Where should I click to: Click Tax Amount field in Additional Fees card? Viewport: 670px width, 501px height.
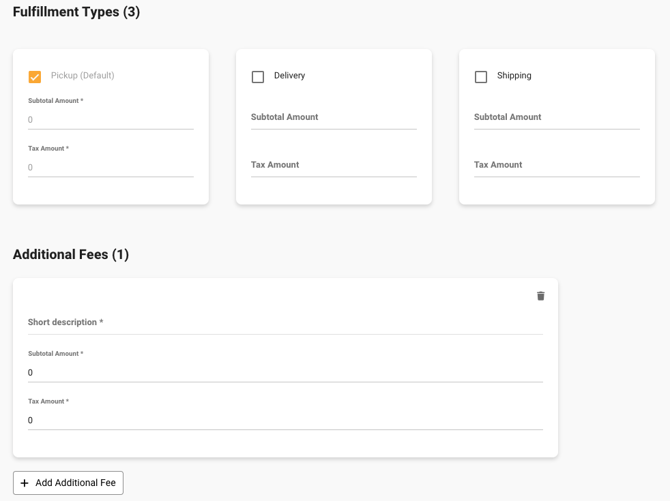click(285, 420)
